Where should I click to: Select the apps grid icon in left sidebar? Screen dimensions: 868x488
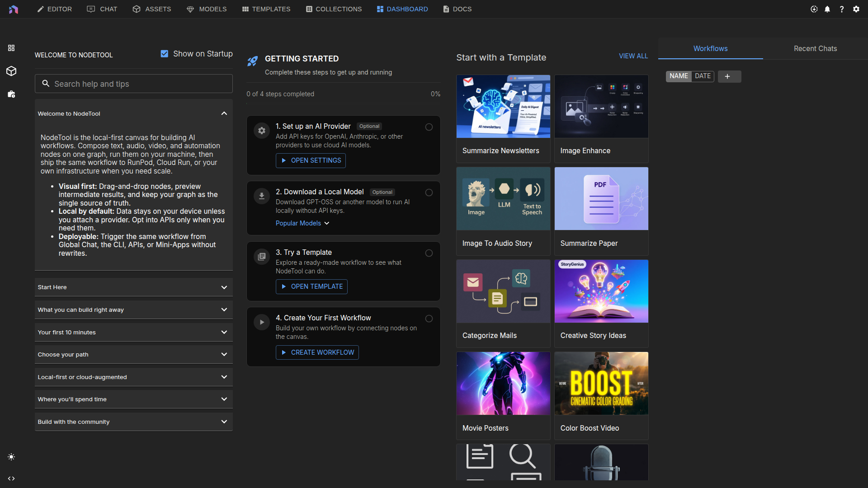click(11, 48)
